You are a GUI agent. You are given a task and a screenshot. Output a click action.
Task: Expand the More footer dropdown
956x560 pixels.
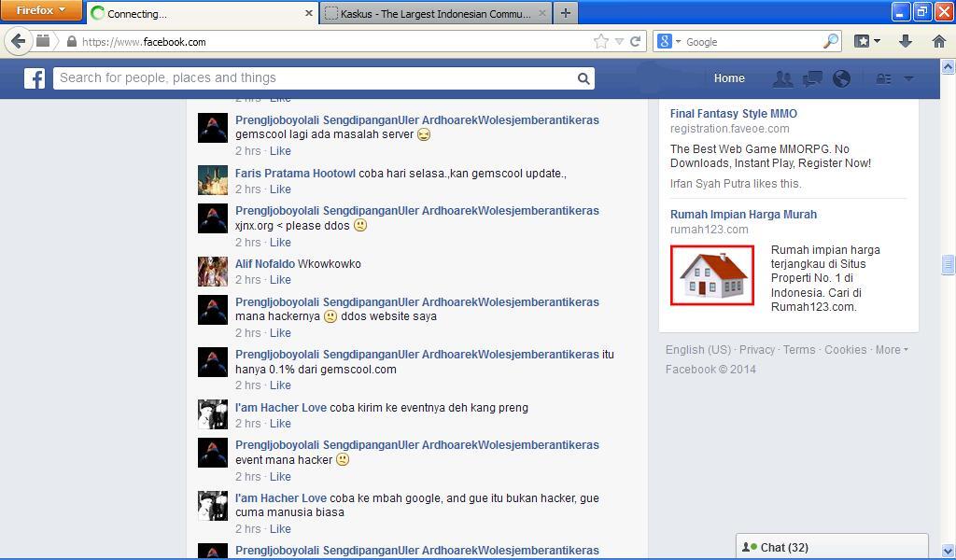click(892, 350)
